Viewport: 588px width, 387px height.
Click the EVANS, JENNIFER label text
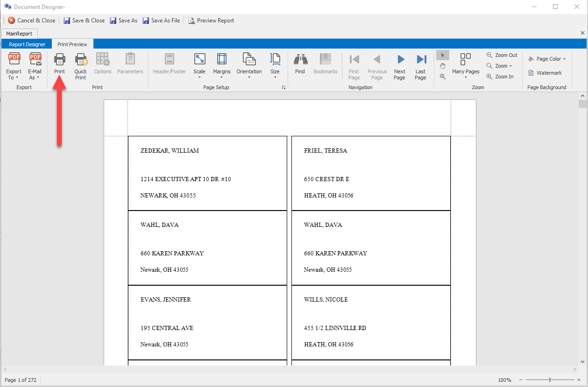point(166,300)
